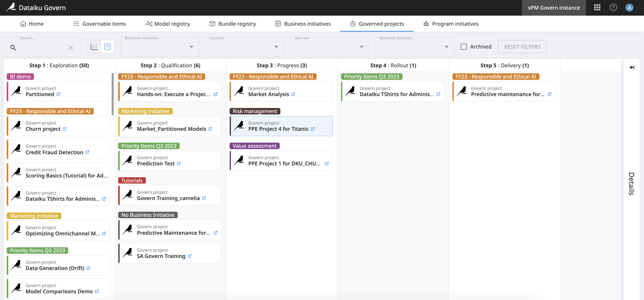Screen dimensions: 644x300
Task: Click the user avatar icon
Action: pyautogui.click(x=629, y=8)
